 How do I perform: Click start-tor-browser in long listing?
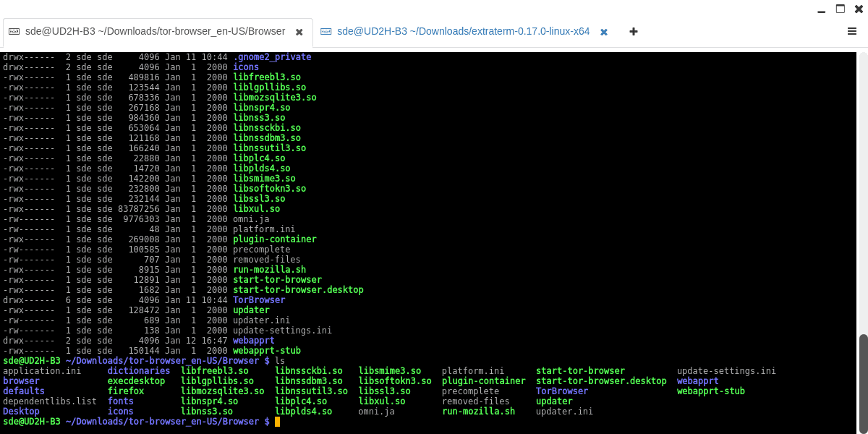click(x=277, y=280)
